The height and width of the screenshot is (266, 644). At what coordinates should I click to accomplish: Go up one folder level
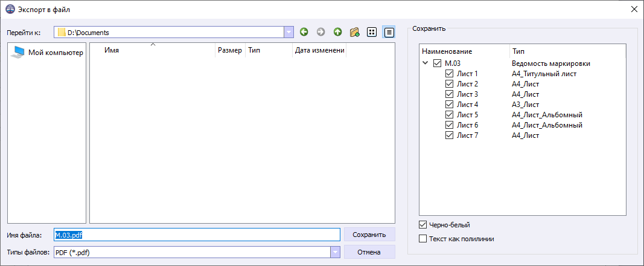(337, 32)
